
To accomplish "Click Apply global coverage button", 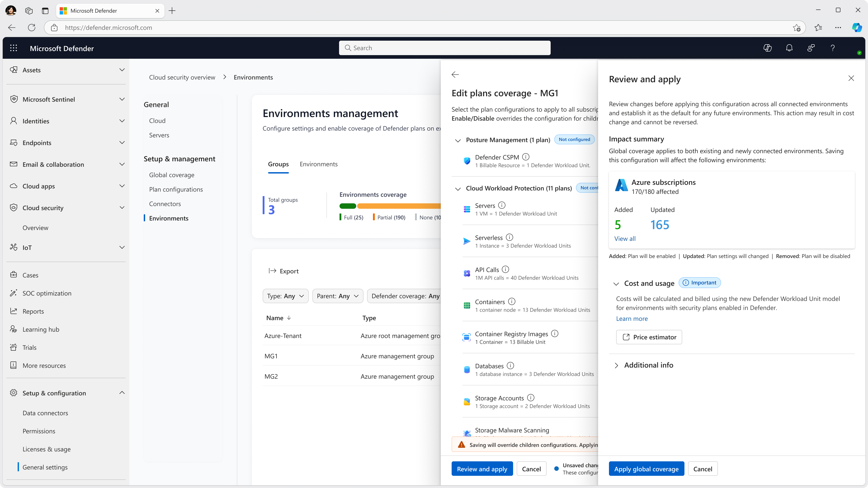I will point(646,469).
